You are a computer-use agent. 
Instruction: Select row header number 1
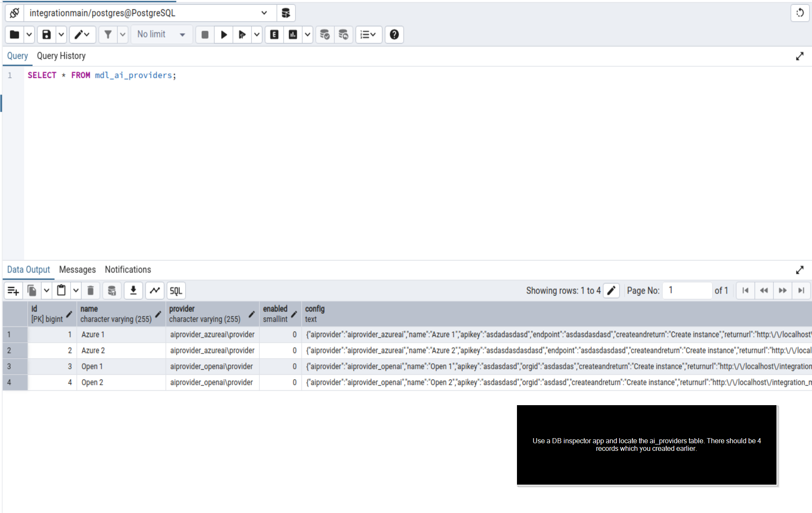tap(15, 335)
